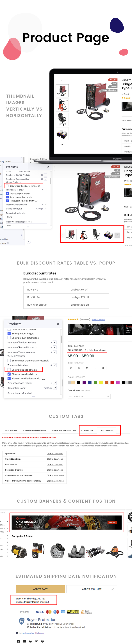Viewport: 132px width, 644px height.
Task: Open the Buy in bulk and save link
Action: tap(95, 350)
